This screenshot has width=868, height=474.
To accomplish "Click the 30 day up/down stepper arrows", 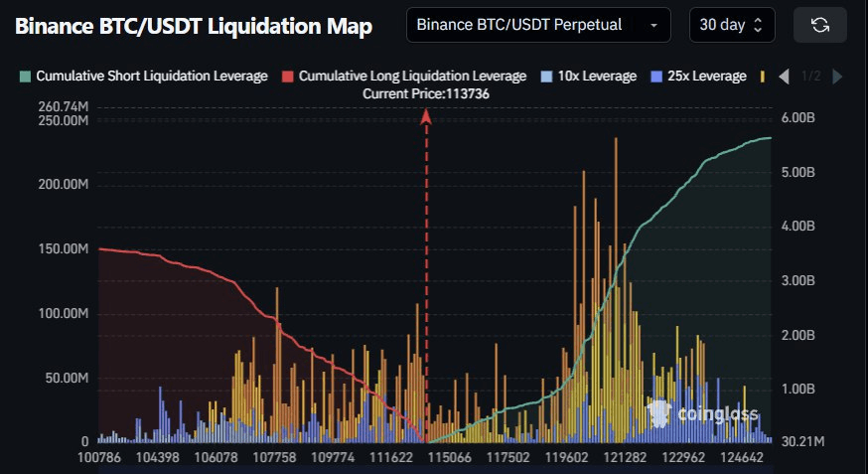I will (x=759, y=25).
